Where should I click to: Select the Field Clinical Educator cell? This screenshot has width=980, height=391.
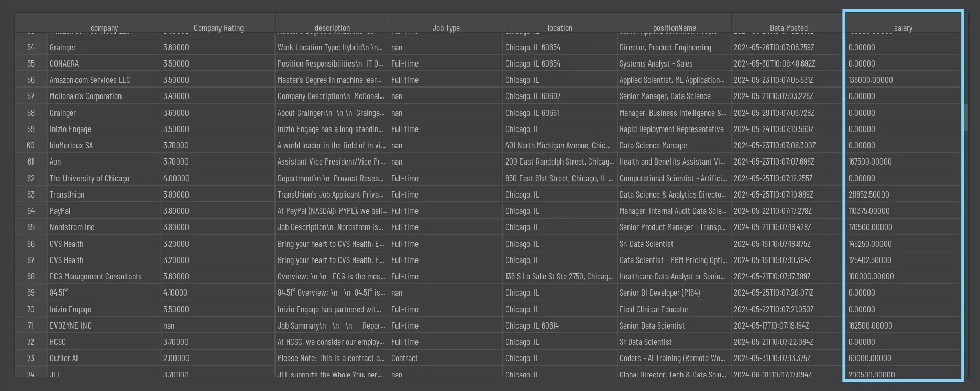pos(674,309)
